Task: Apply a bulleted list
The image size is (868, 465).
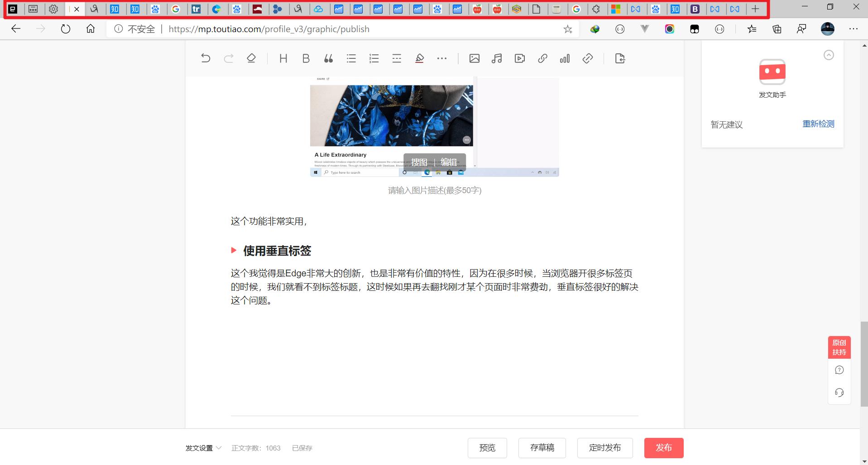Action: click(351, 58)
